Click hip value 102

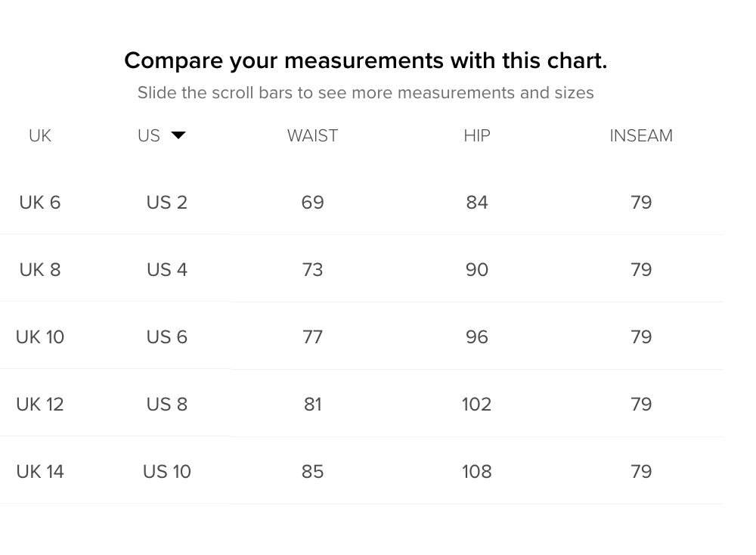[x=477, y=404]
